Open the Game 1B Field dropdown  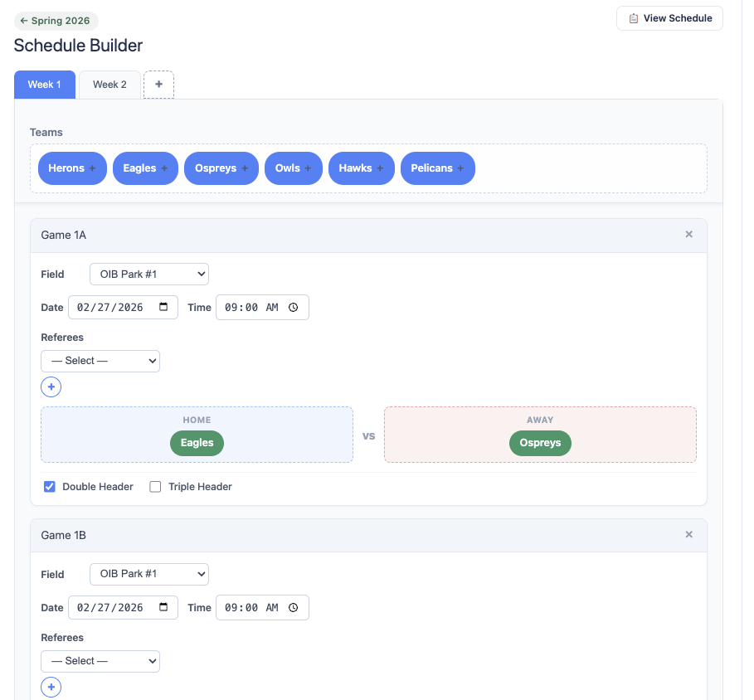pyautogui.click(x=149, y=574)
